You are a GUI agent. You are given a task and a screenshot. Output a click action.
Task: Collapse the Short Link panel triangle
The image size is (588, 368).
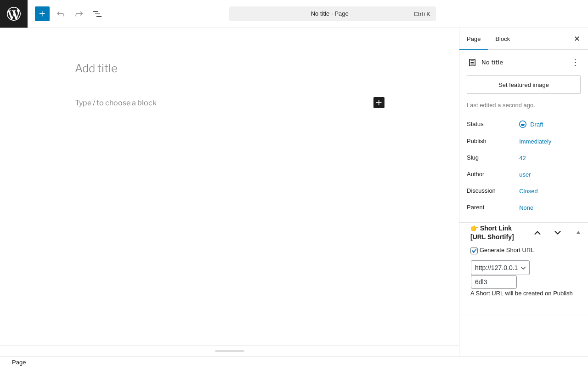coord(578,233)
